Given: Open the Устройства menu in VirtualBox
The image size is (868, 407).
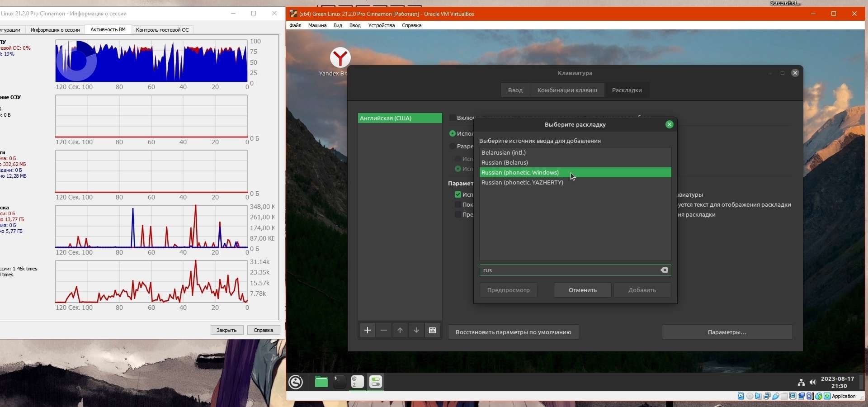Looking at the screenshot, I should pyautogui.click(x=382, y=25).
